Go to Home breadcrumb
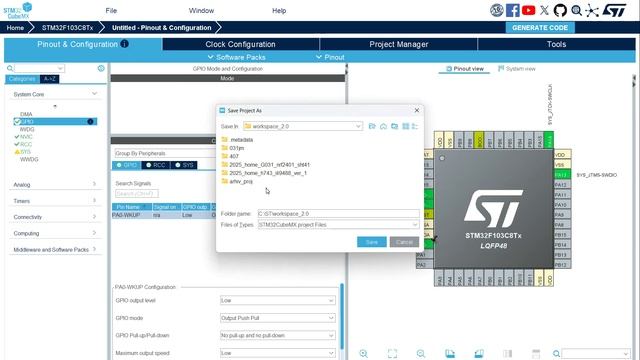 coord(15,28)
